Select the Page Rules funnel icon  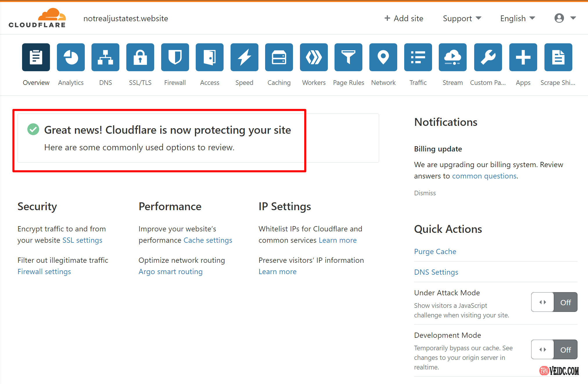(348, 57)
